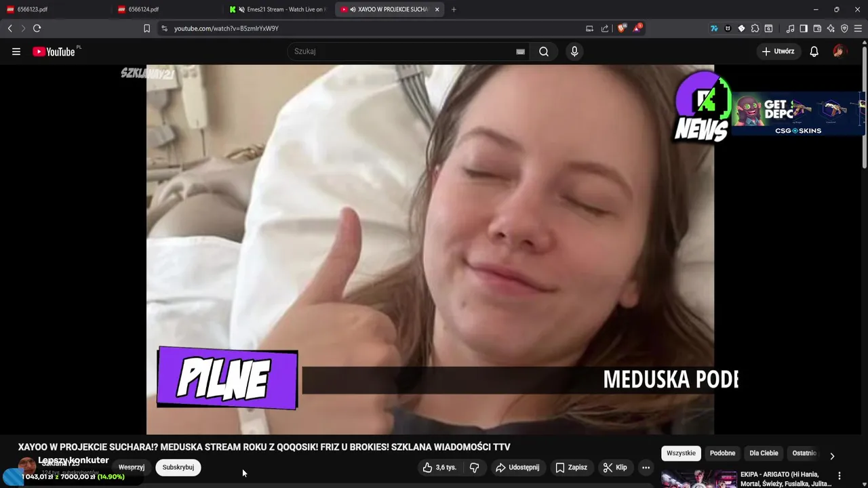The width and height of the screenshot is (868, 488).
Task: Open the EKIPA - ARIGATO video title
Action: pos(785,479)
